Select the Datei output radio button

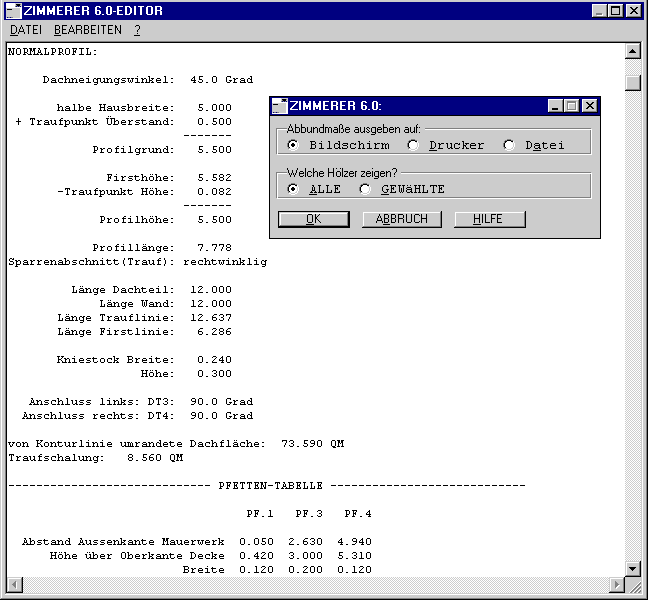pos(509,145)
